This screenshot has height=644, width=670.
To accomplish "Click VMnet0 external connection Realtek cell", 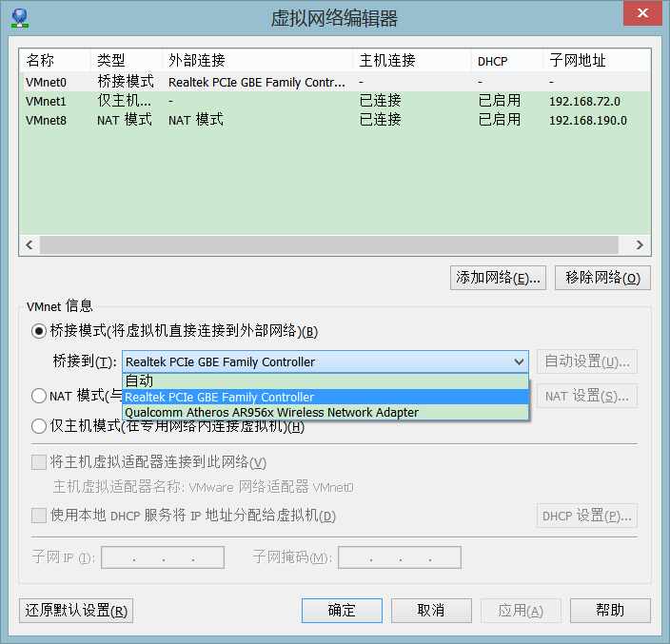I will coord(257,82).
